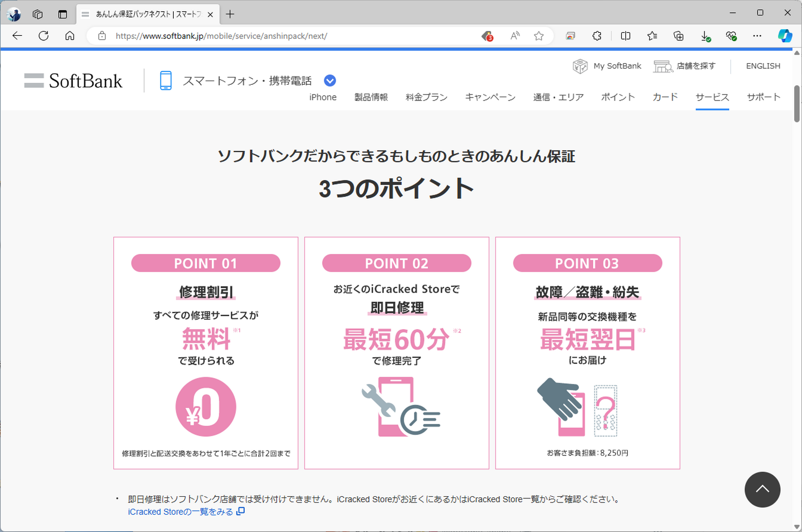
Task: Open Copilot sidebar icon
Action: (785, 36)
